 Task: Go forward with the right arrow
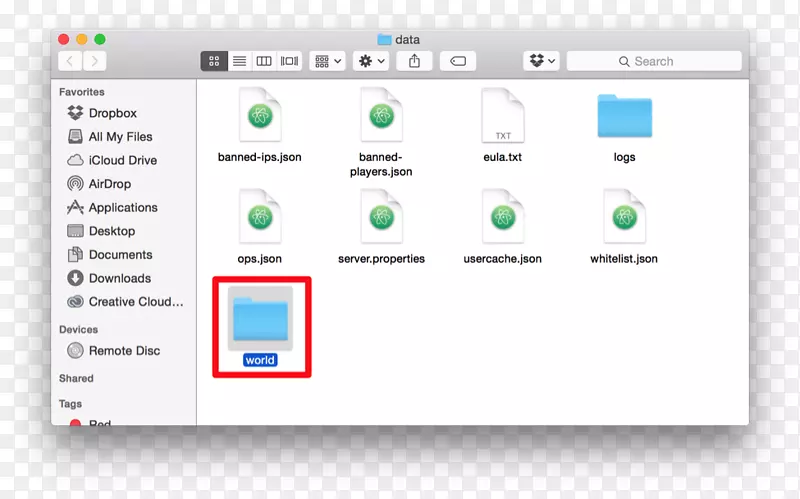(x=94, y=61)
